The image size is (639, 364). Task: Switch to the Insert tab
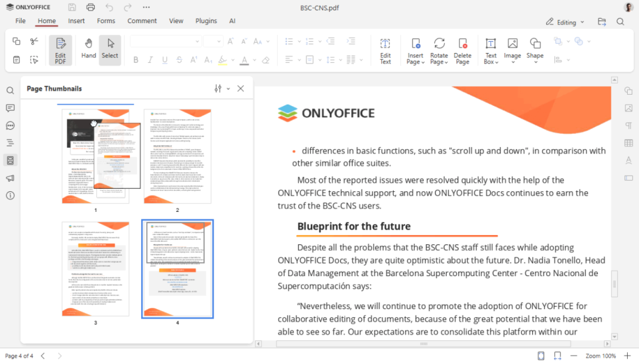point(76,21)
